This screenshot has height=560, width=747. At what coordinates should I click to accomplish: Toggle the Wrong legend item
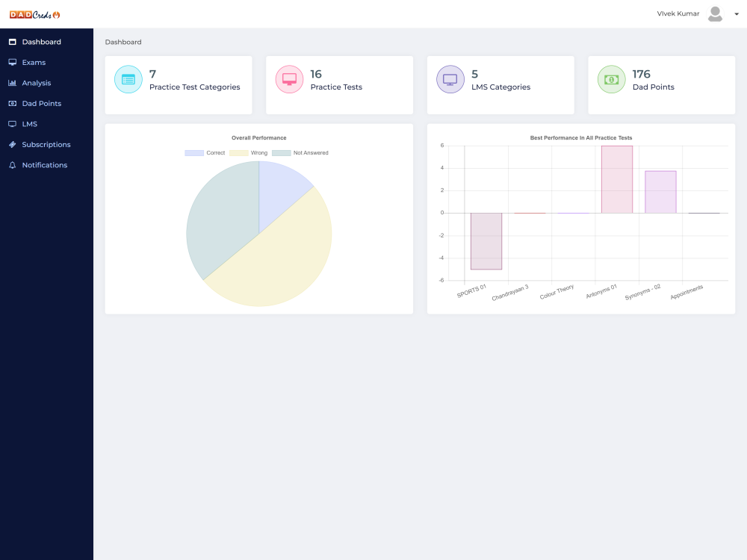click(249, 153)
